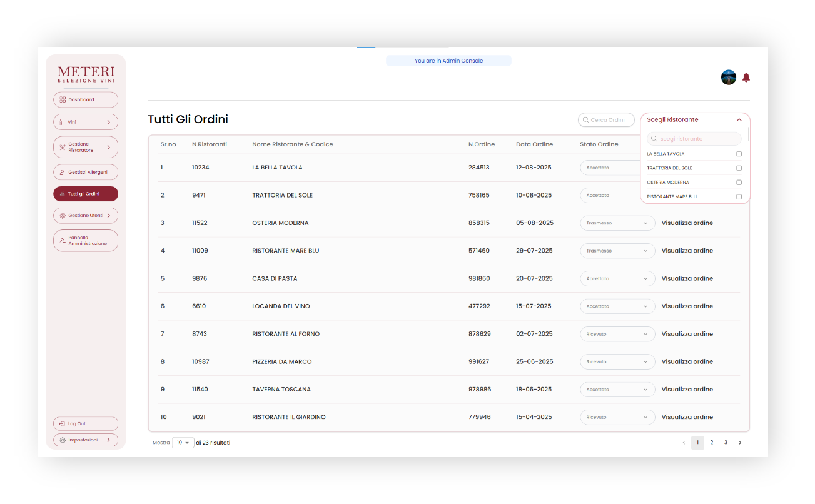Click the Gestisci Allergeni person icon
Viewport: 815px width, 504px height.
coord(63,173)
